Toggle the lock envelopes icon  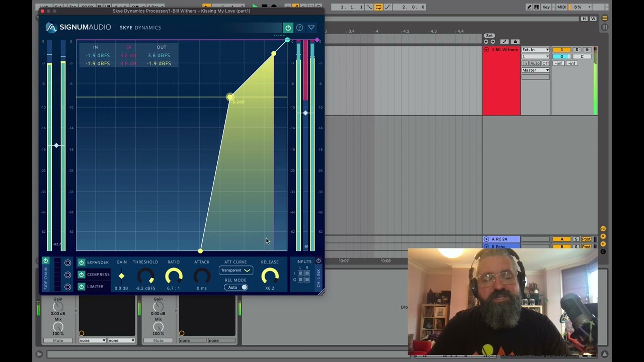point(515,42)
